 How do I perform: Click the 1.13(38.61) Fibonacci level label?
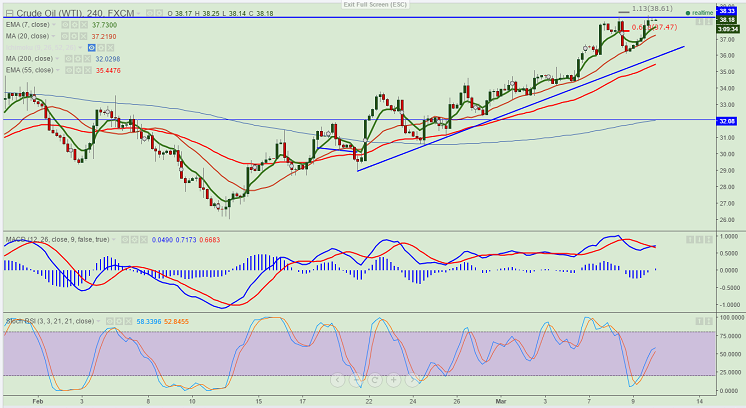coord(652,9)
